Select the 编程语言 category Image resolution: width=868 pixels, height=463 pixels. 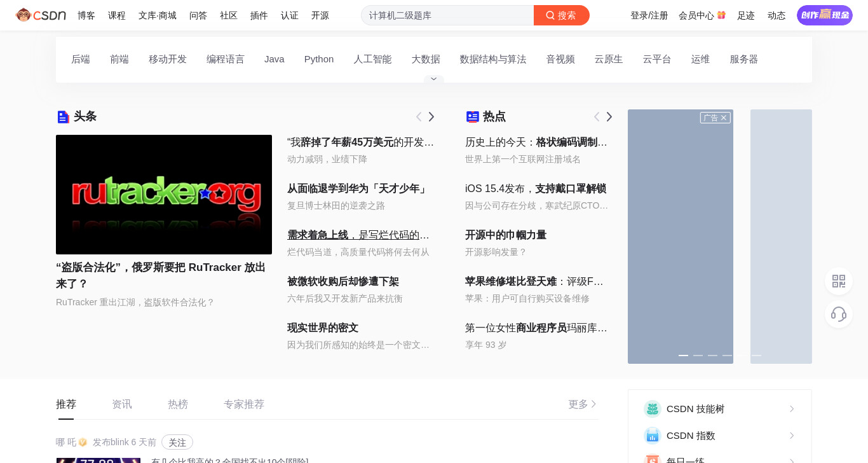(x=226, y=59)
